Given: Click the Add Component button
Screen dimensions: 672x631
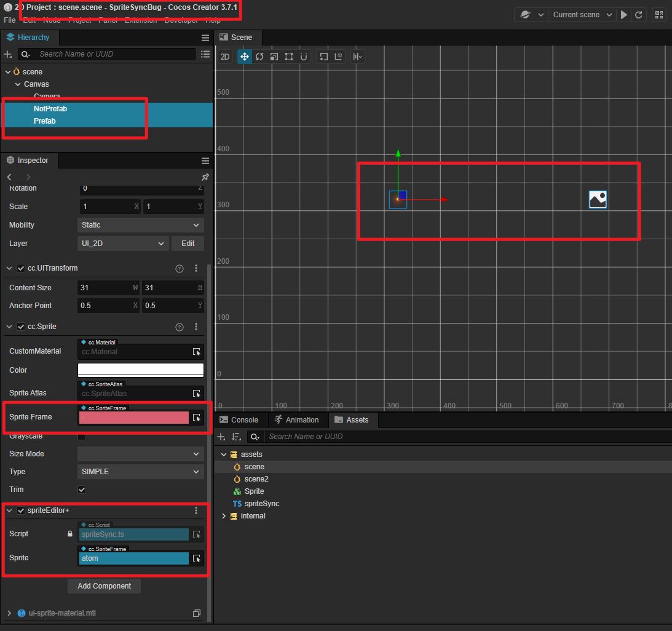Looking at the screenshot, I should click(x=104, y=586).
